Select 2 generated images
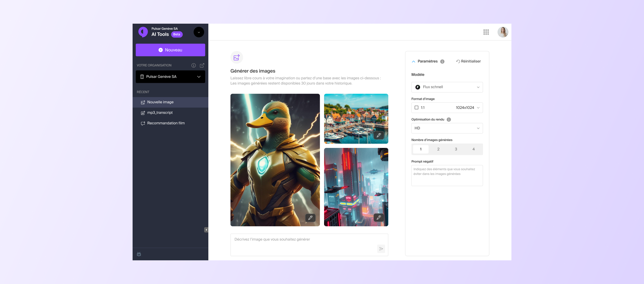 (x=438, y=149)
